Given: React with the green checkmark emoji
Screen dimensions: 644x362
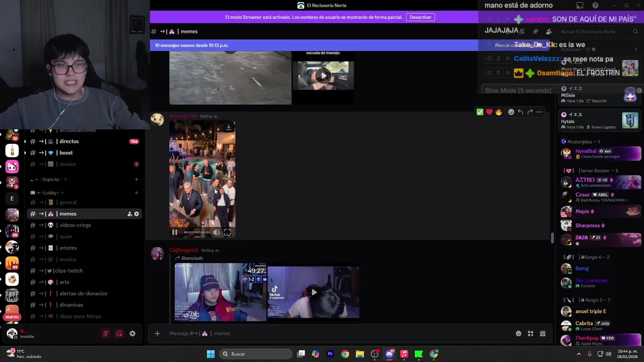Looking at the screenshot, I should [480, 112].
